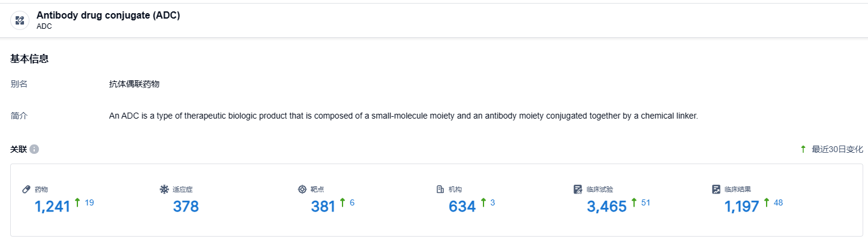This screenshot has width=868, height=239.
Task: Open the info icon beside 关联
Action: tap(34, 149)
